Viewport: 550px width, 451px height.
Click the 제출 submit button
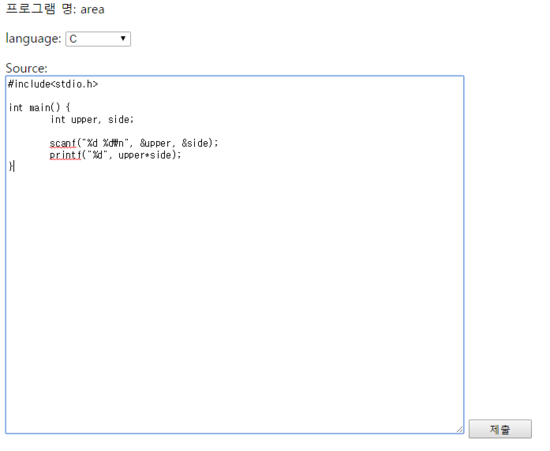point(500,429)
